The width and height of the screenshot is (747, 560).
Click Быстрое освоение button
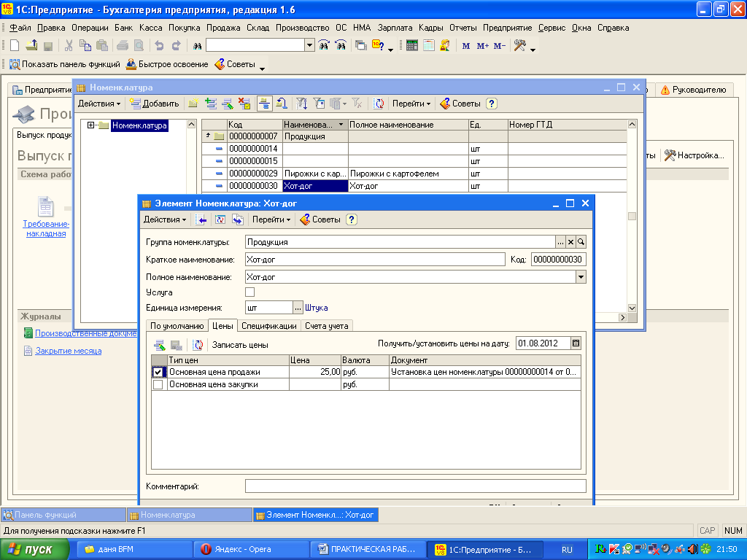[x=167, y=64]
